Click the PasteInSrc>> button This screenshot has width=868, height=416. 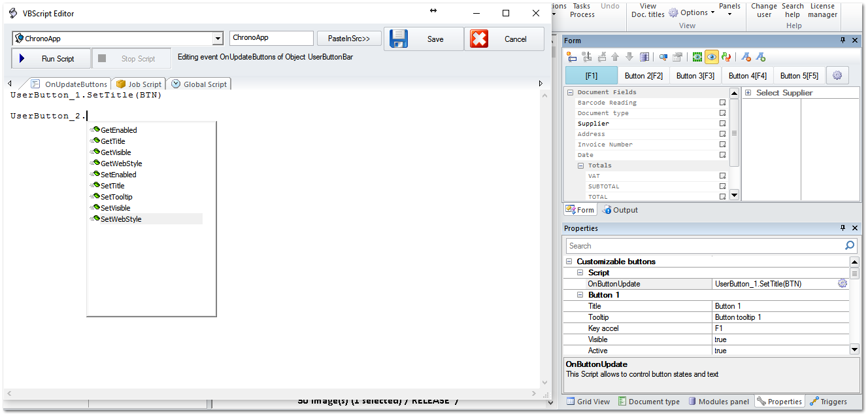point(349,38)
